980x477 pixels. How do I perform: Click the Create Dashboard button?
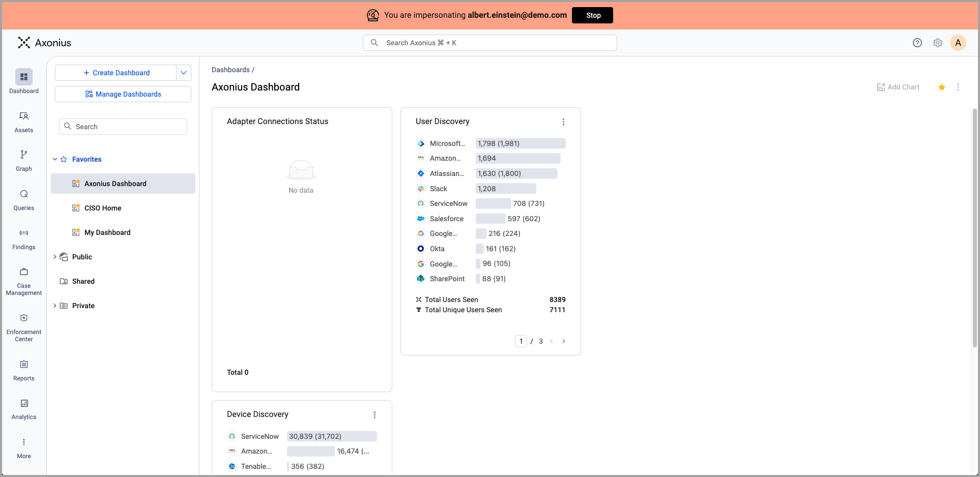pos(116,73)
